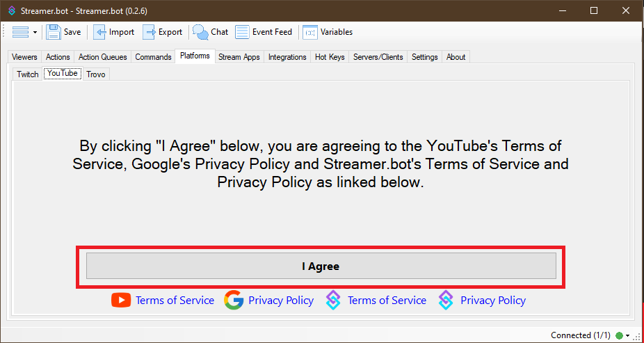Viewport: 644px width, 343px height.
Task: Open the Event Feed list icon
Action: pos(242,32)
